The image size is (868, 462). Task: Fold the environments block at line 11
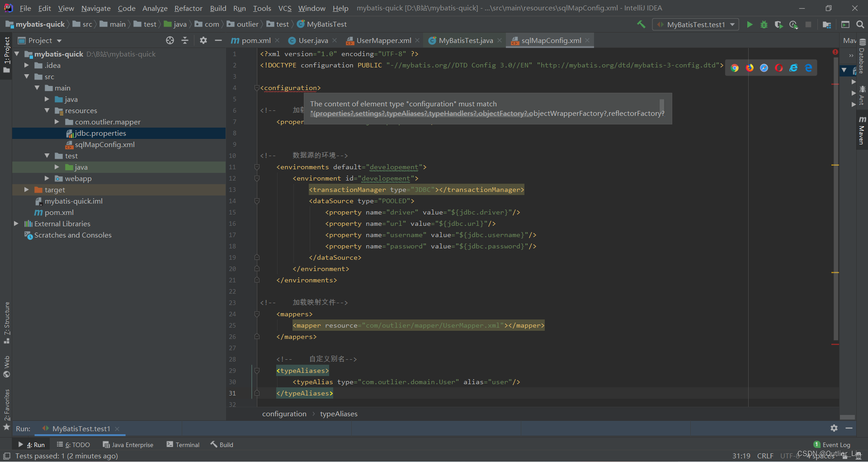click(x=257, y=167)
